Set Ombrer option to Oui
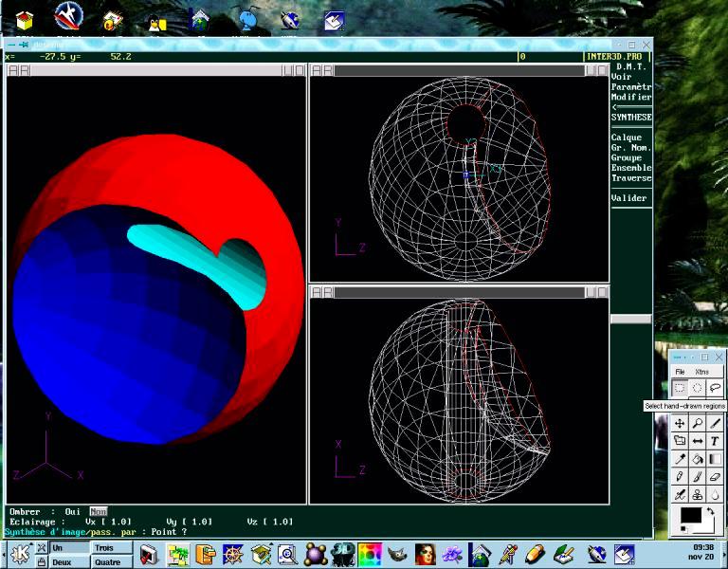This screenshot has width=728, height=569. 71,511
